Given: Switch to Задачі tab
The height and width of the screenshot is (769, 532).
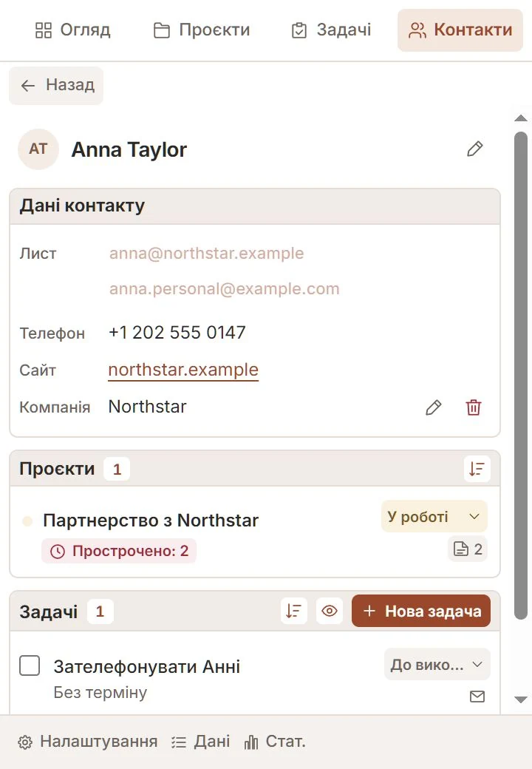Looking at the screenshot, I should pos(331,30).
